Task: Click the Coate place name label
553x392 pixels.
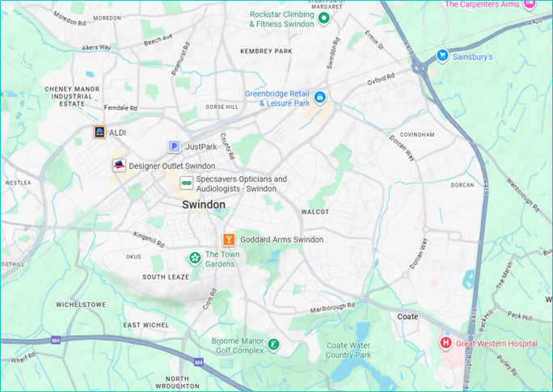Action: click(407, 317)
